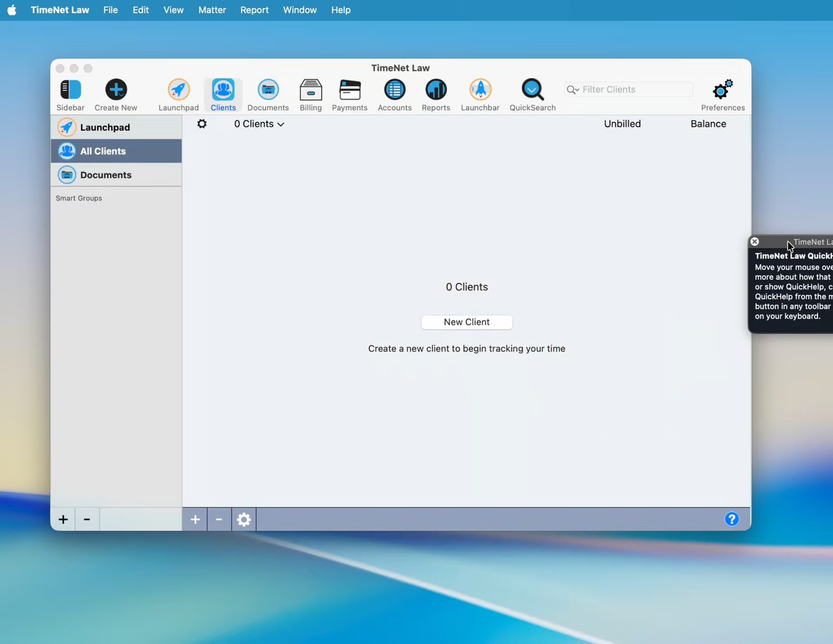Image resolution: width=833 pixels, height=644 pixels.
Task: Select All Clients in the sidebar
Action: tap(116, 151)
